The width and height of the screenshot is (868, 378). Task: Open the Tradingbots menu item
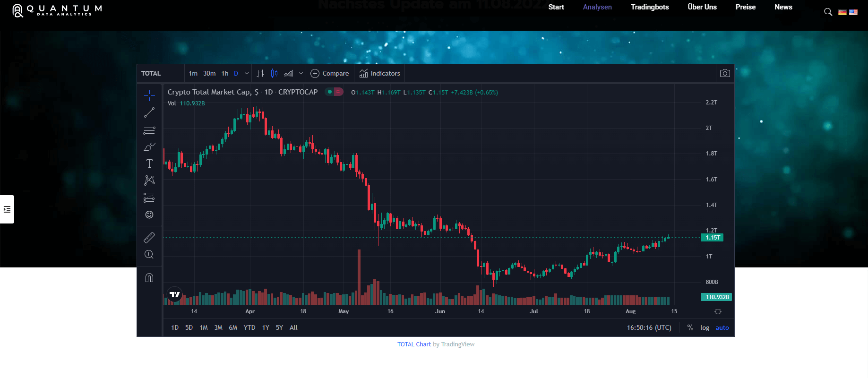(650, 7)
